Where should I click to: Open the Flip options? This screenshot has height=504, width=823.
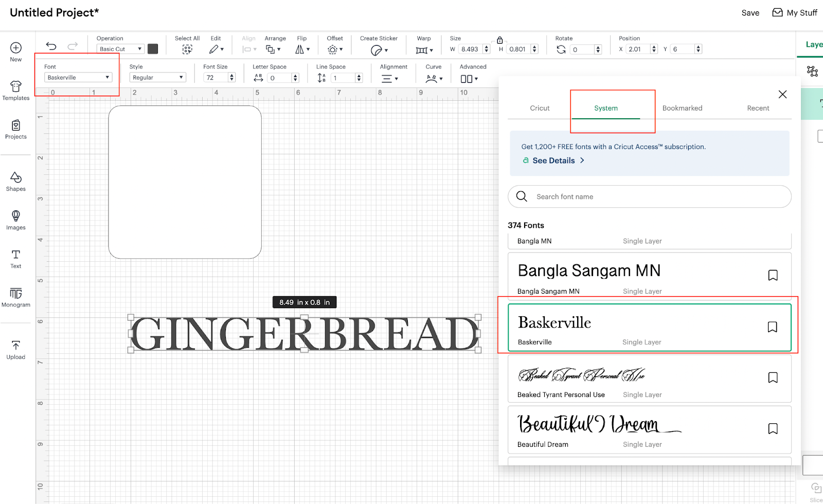(302, 49)
